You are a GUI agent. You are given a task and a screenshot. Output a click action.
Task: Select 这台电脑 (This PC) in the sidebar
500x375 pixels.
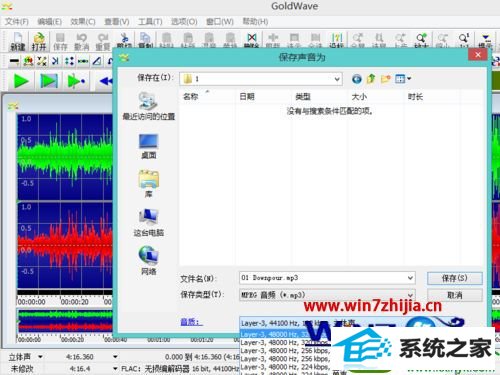[x=149, y=223]
